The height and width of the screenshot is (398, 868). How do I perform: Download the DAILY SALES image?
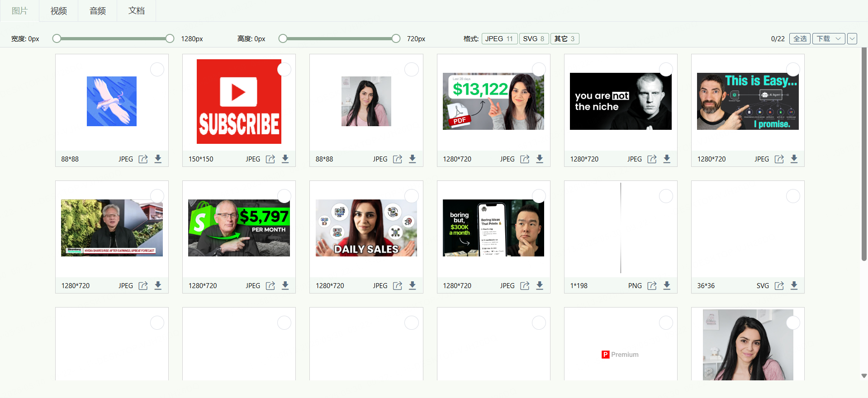pyautogui.click(x=412, y=286)
